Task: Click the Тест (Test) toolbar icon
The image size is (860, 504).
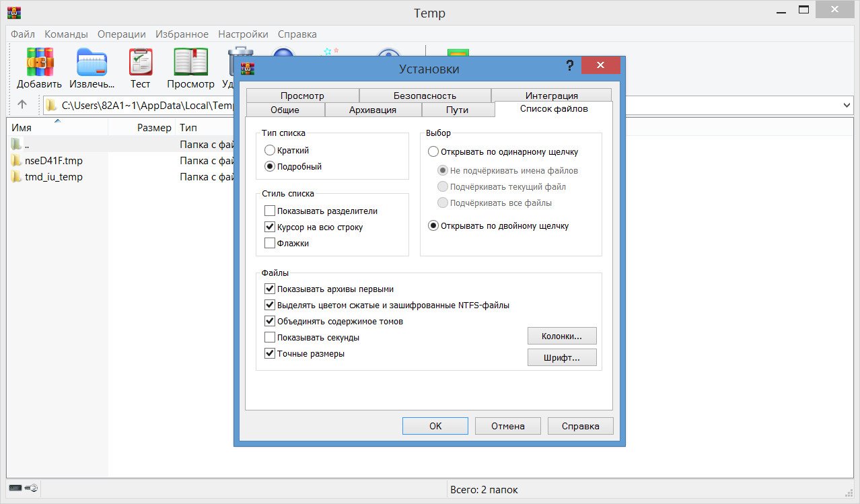Action: pos(141,62)
